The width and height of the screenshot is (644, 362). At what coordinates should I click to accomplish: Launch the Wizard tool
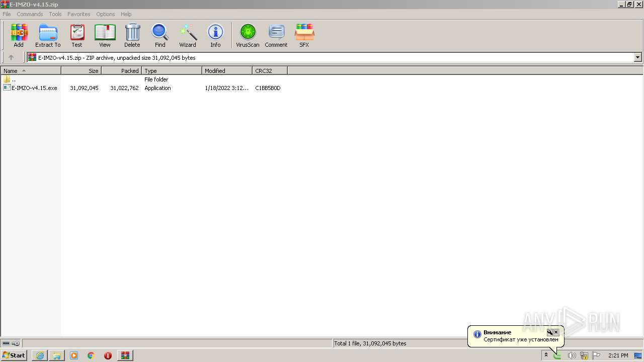click(188, 36)
